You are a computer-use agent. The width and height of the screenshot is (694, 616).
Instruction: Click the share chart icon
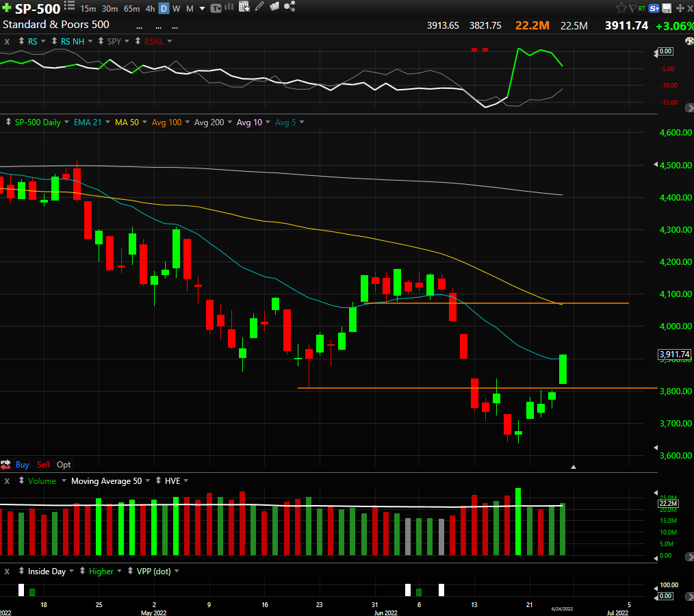tap(290, 6)
